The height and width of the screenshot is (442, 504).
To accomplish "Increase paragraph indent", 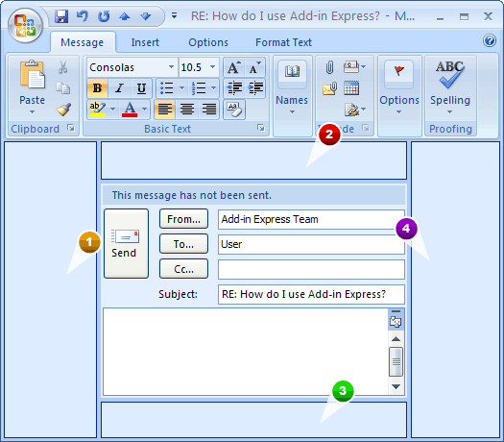I will coord(256,88).
